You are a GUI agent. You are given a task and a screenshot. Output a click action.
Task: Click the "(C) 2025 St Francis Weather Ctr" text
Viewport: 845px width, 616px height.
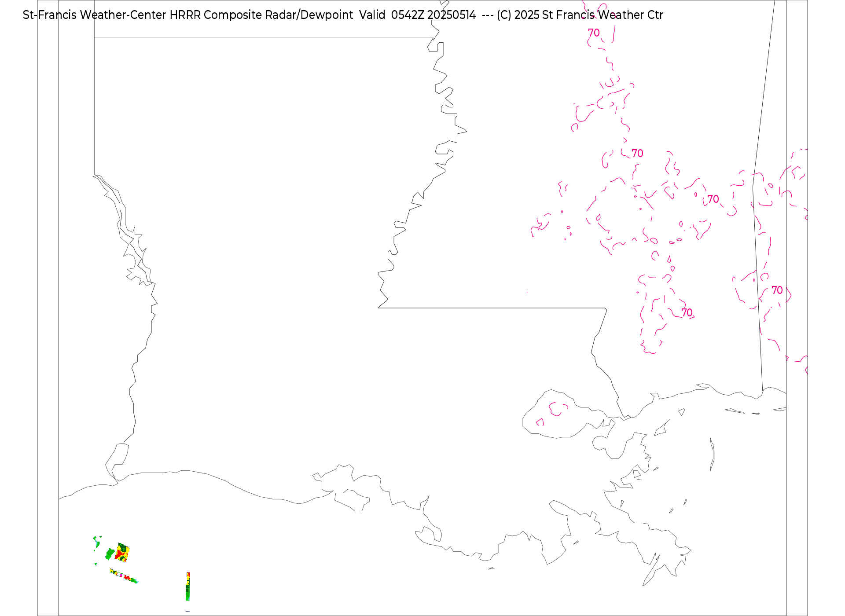pos(580,15)
